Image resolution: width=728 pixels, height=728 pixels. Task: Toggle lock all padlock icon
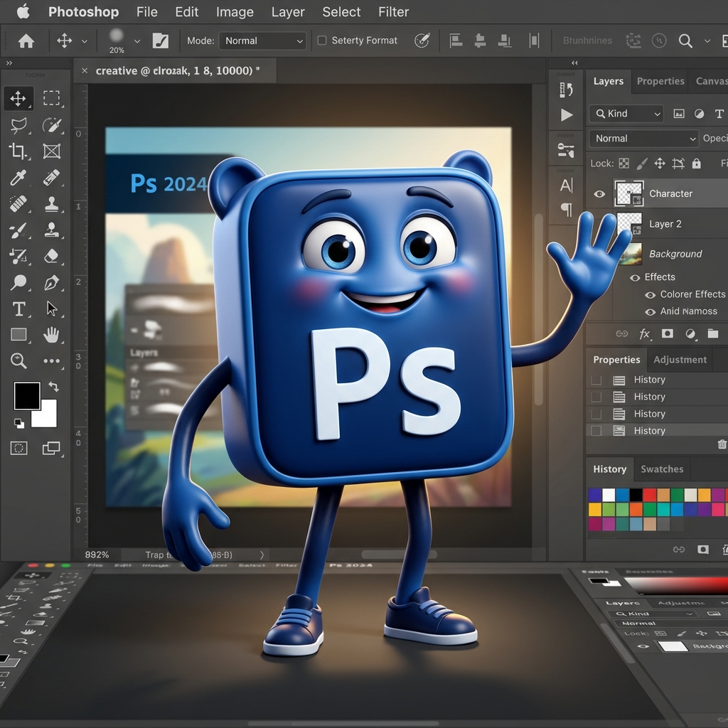[696, 163]
